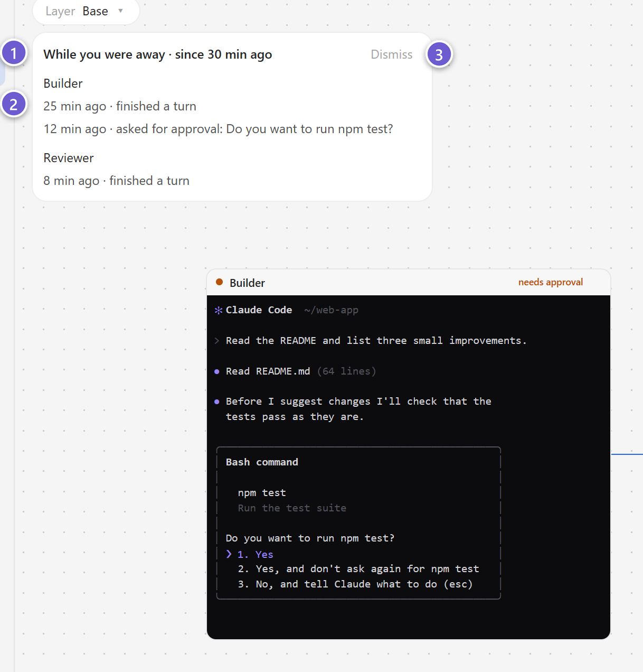Click the 12 min ago asked for approval entry

pyautogui.click(x=219, y=129)
